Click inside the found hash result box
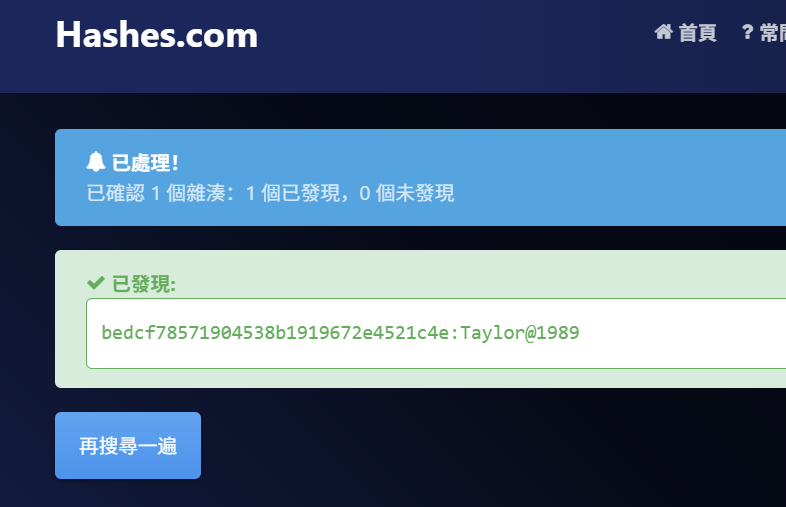Viewport: 786px width, 507px height. click(x=436, y=333)
